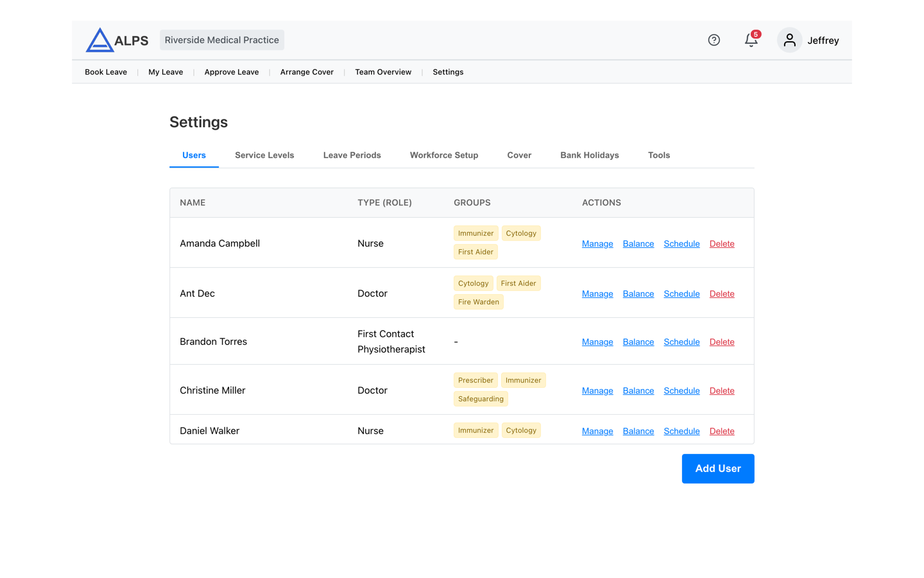
Task: Select Settings in top navigation
Action: pyautogui.click(x=448, y=72)
